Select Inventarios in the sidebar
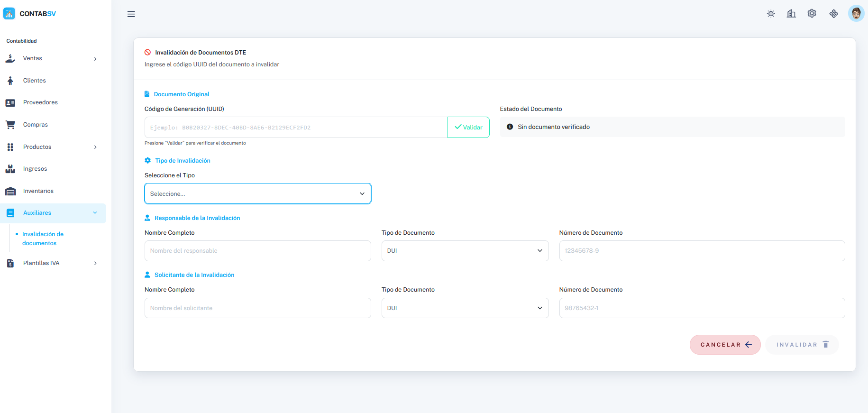The image size is (868, 413). (x=38, y=191)
